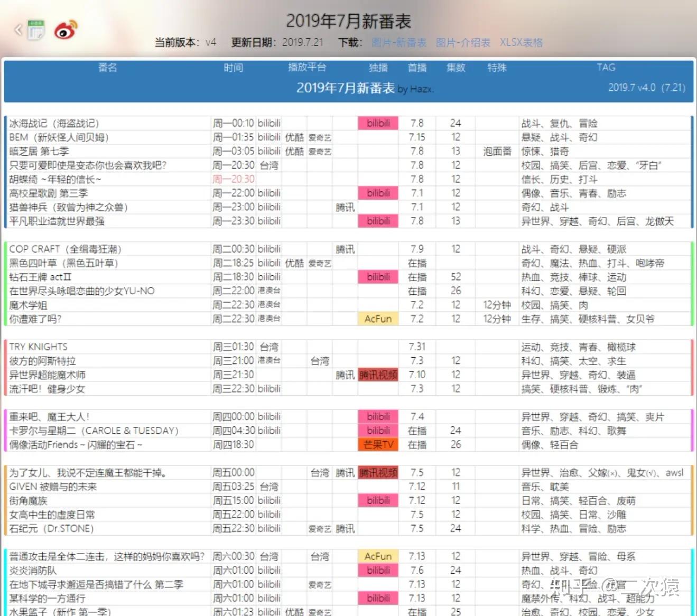The height and width of the screenshot is (616, 697).
Task: Open the Weibo logo icon
Action: 66,30
